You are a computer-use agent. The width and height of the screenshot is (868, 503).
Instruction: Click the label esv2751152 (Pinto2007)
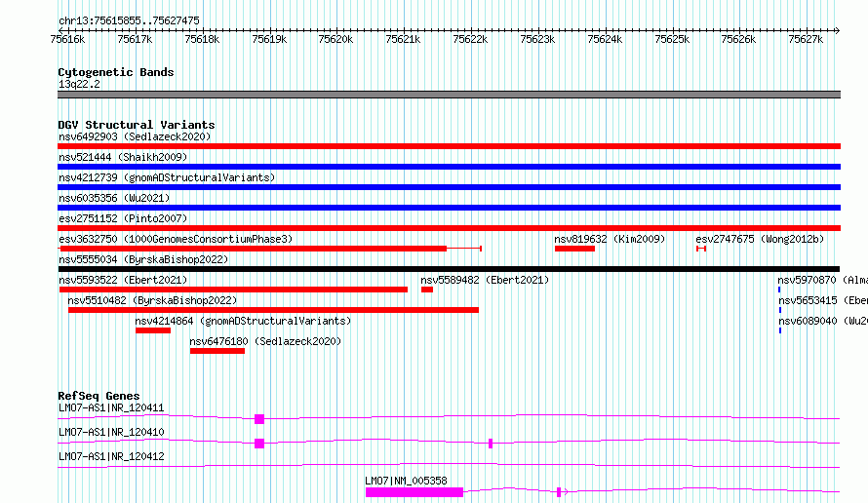(123, 218)
